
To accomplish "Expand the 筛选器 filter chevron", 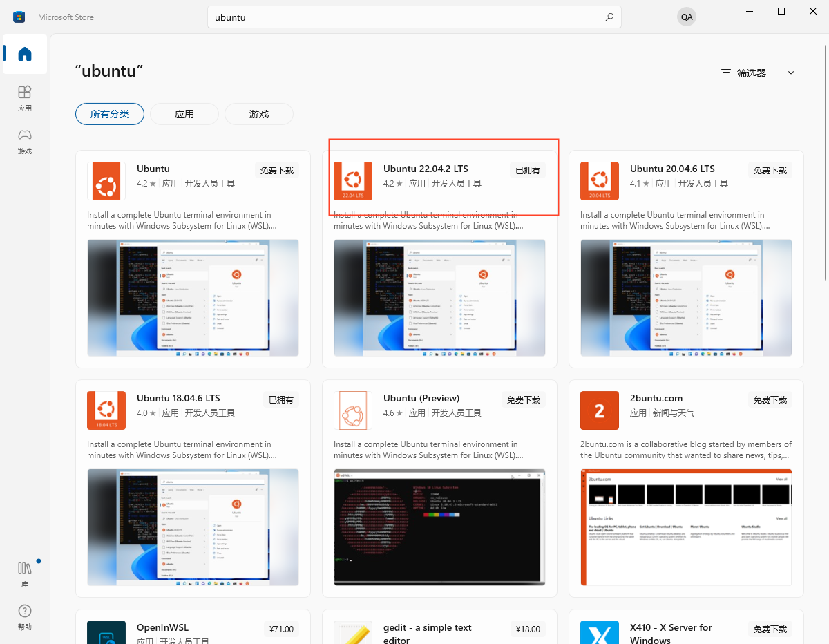I will 791,73.
